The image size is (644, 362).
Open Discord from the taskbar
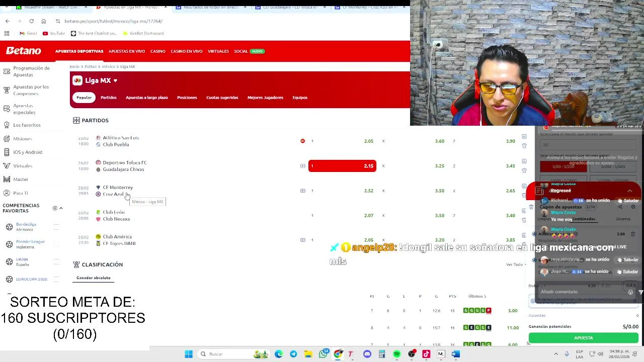pos(367,354)
